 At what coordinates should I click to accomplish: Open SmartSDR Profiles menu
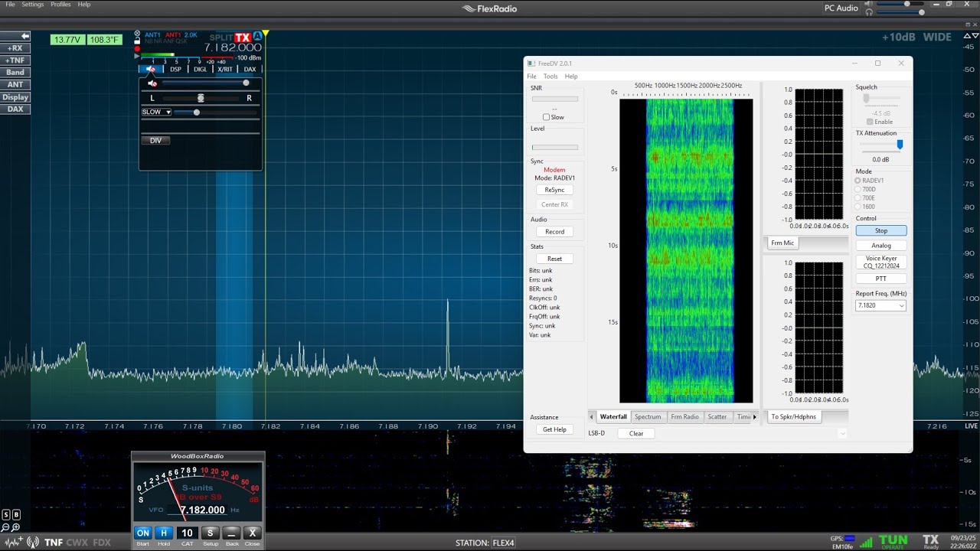[x=60, y=5]
